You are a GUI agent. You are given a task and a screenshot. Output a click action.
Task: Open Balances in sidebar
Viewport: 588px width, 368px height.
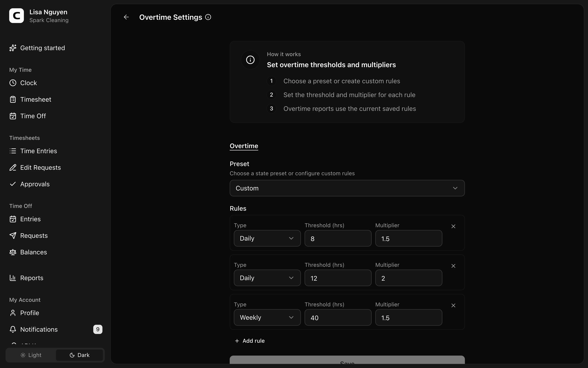click(x=34, y=252)
